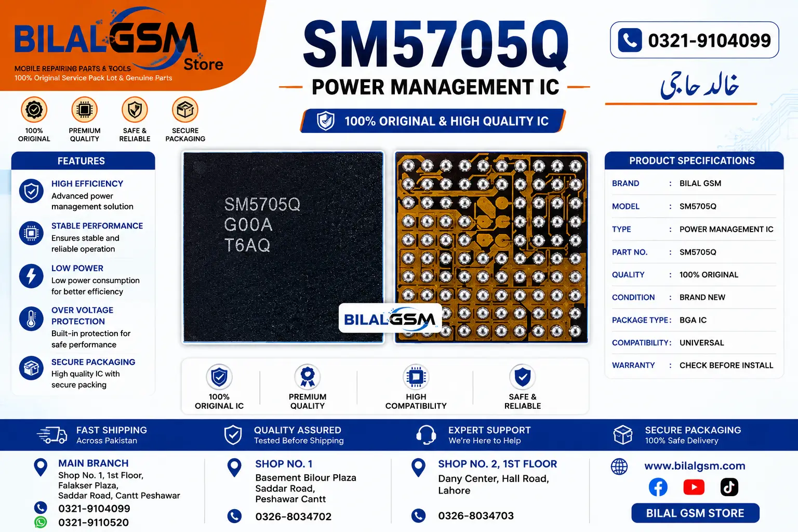Click the Lahore phone number 0326-8034703

click(476, 515)
